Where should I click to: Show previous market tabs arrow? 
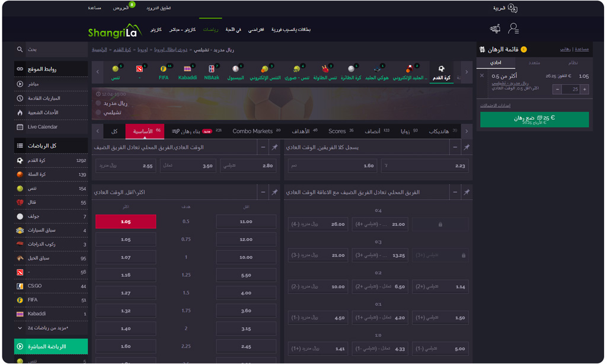click(x=98, y=131)
